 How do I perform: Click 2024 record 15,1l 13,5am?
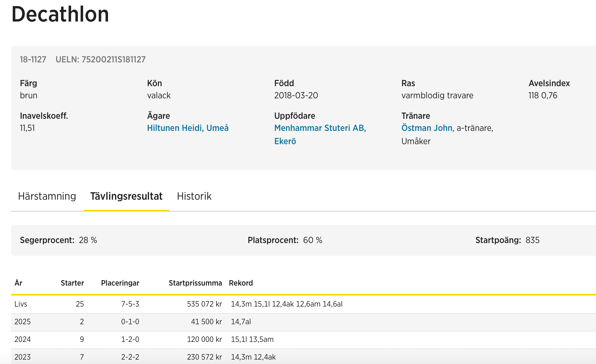point(252,339)
